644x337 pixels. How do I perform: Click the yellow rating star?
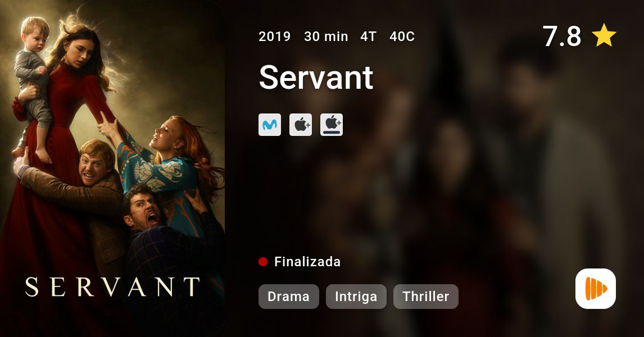coord(604,35)
